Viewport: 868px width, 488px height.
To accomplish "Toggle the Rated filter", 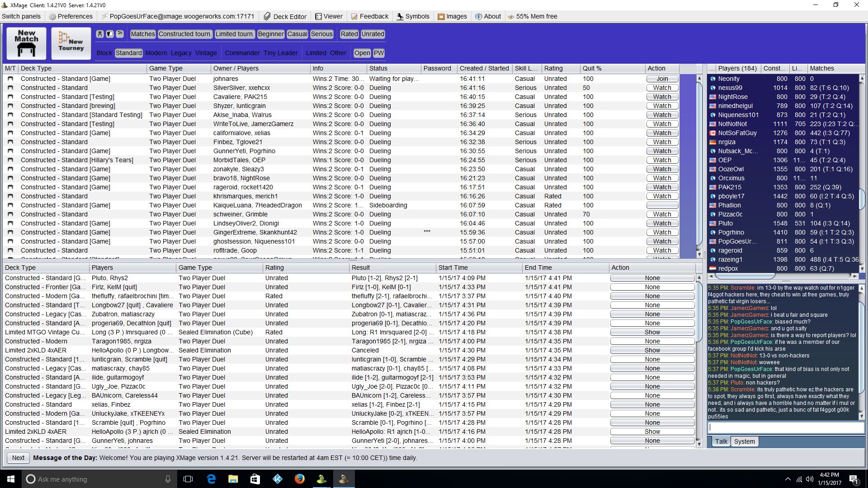I will tap(349, 34).
